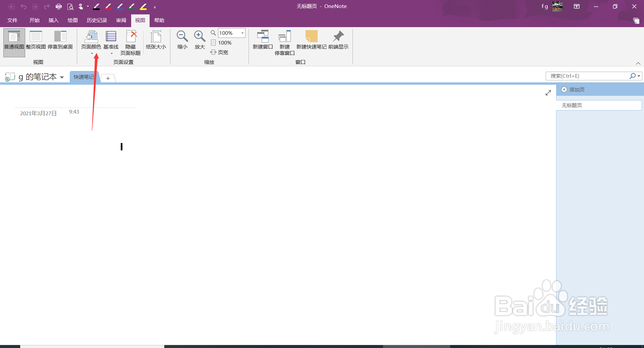Image resolution: width=644 pixels, height=348 pixels.
Task: Create New Quick Note (新建快速笔记)
Action: point(311,40)
